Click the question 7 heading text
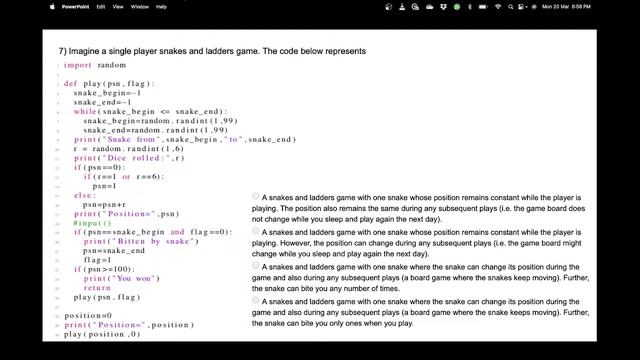The image size is (640, 360). coord(212,51)
